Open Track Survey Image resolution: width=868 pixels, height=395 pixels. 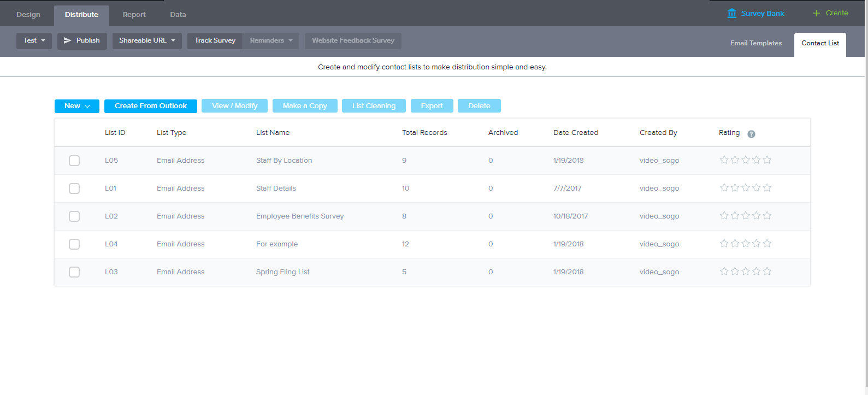(x=215, y=40)
